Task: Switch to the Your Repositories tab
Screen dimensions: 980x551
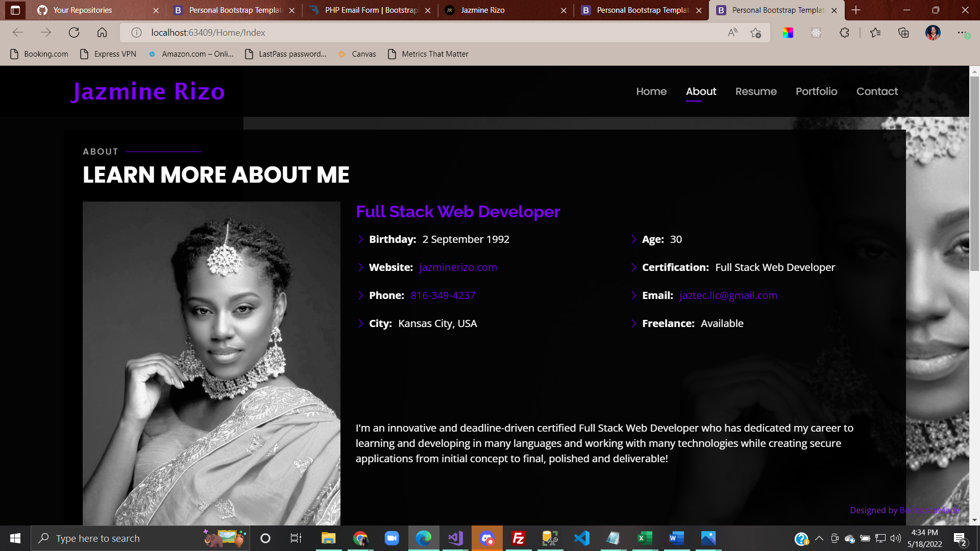Action: (x=83, y=10)
